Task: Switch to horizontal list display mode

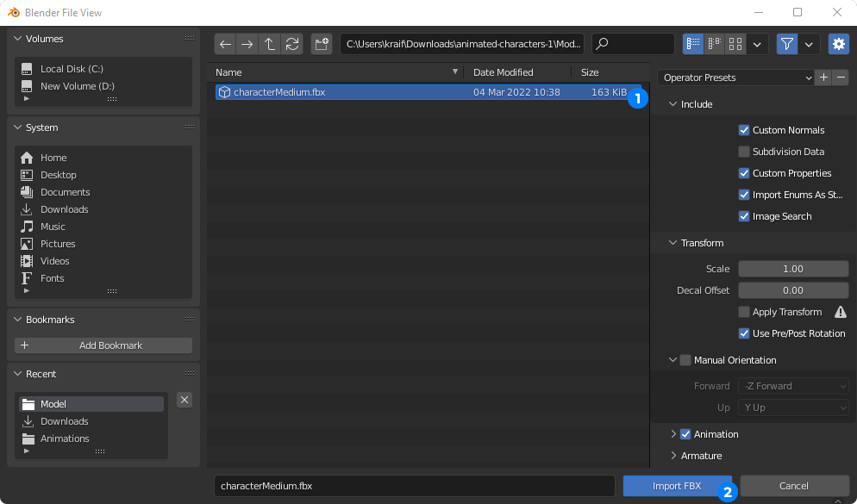Action: tap(715, 44)
